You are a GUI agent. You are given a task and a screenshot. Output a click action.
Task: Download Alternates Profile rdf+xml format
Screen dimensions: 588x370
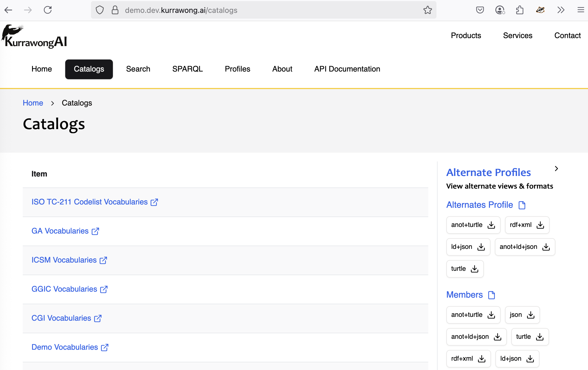(527, 225)
